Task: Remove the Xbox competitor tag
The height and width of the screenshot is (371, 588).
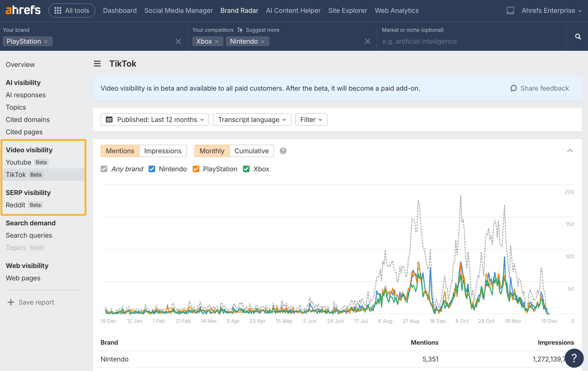Action: click(x=217, y=42)
